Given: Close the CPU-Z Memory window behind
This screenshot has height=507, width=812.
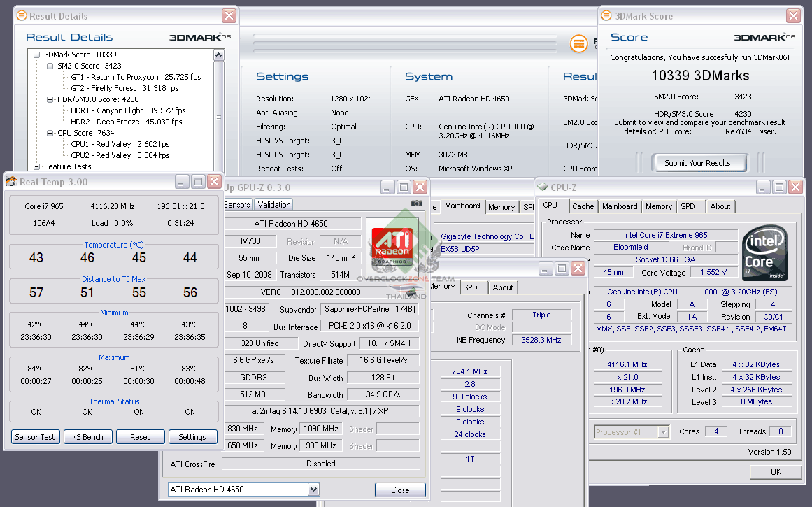Looking at the screenshot, I should [578, 268].
